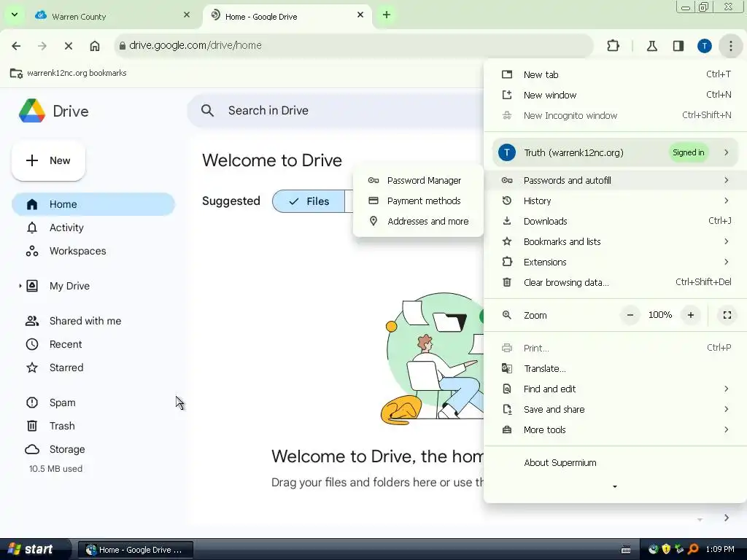Open Home in Drive sidebar
The width and height of the screenshot is (747, 560).
click(93, 204)
